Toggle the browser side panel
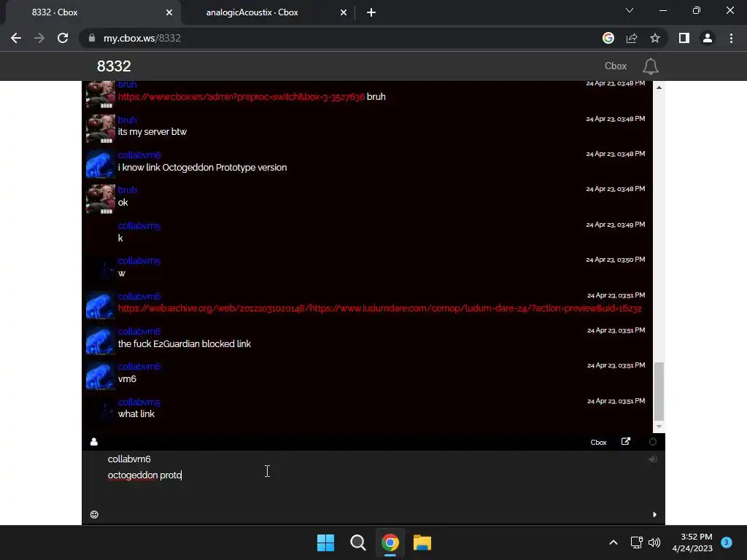This screenshot has width=747, height=560. (x=684, y=38)
